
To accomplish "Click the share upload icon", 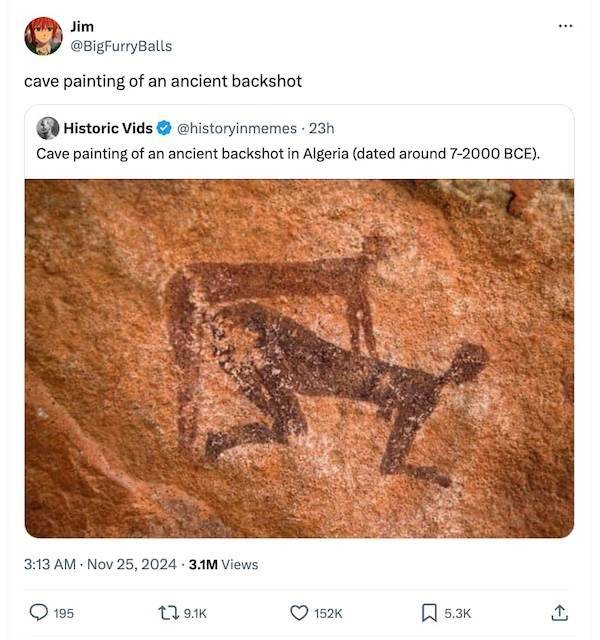I will click(560, 612).
